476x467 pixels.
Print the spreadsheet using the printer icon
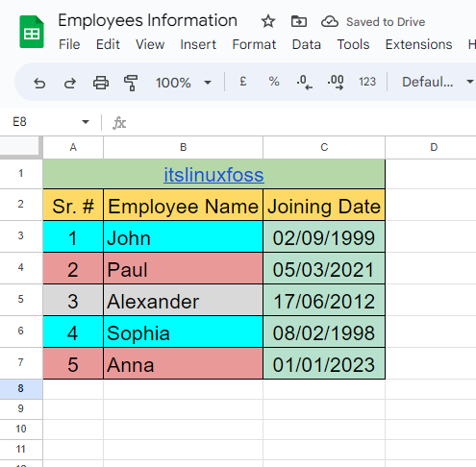coord(101,83)
